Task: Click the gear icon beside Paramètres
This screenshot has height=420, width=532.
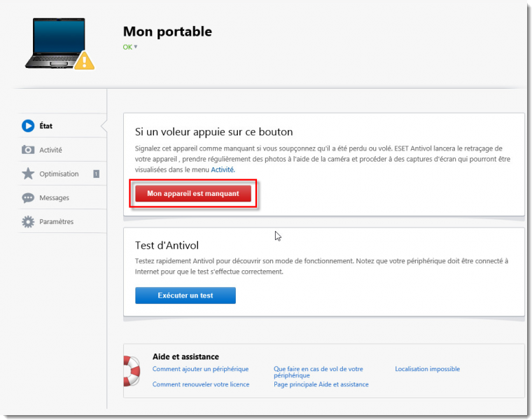Action: coord(28,221)
